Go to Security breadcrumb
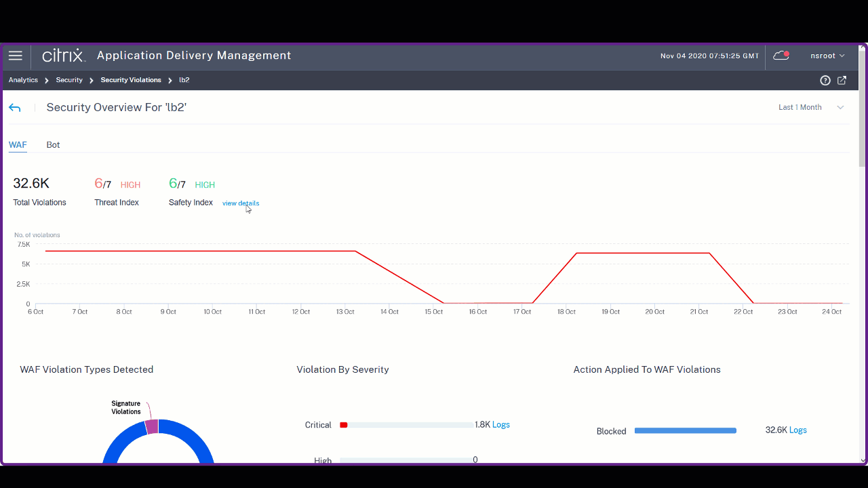Image resolution: width=868 pixels, height=488 pixels. click(x=69, y=80)
